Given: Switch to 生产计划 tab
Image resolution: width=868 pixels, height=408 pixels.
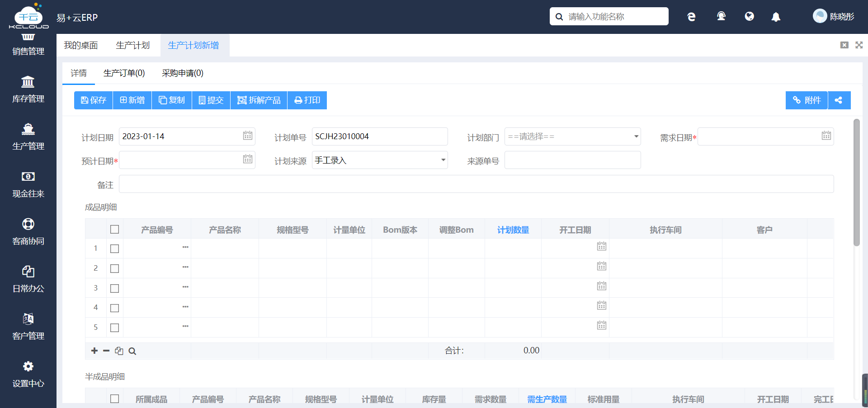Looking at the screenshot, I should 132,45.
